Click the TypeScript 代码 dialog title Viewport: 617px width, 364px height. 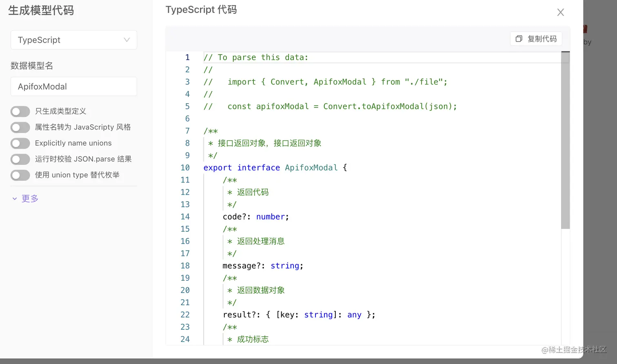click(x=201, y=10)
